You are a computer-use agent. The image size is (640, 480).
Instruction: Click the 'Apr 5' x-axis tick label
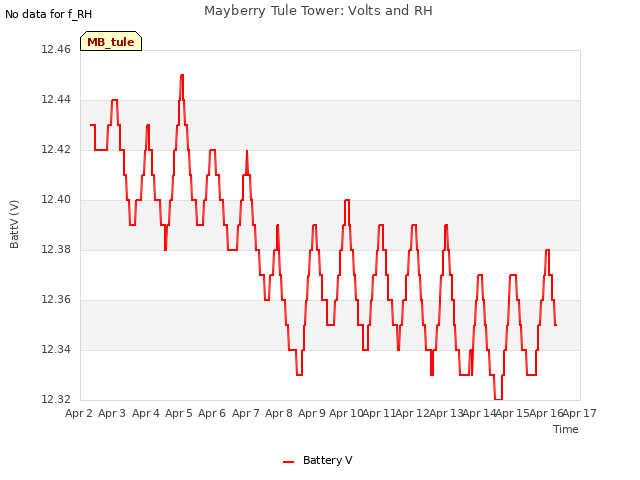click(x=179, y=413)
